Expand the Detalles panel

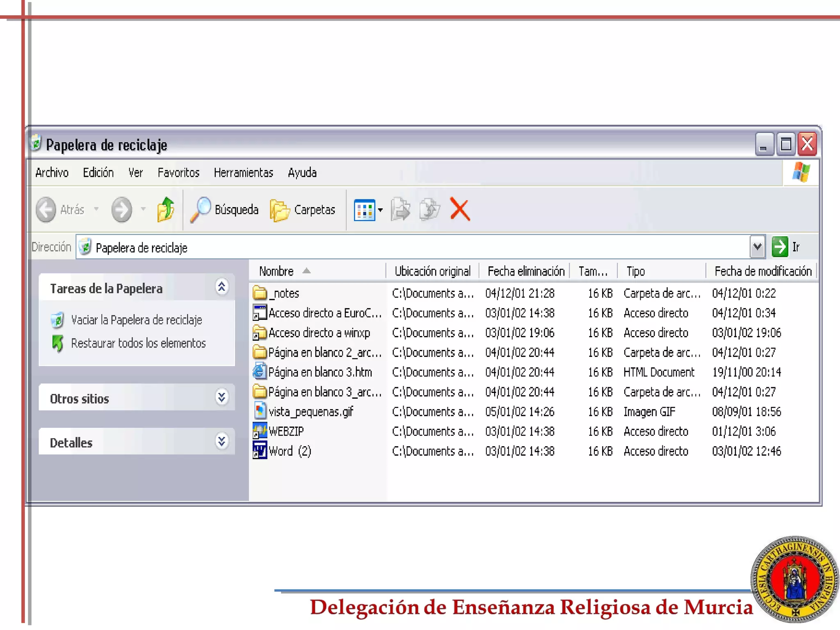tap(221, 441)
